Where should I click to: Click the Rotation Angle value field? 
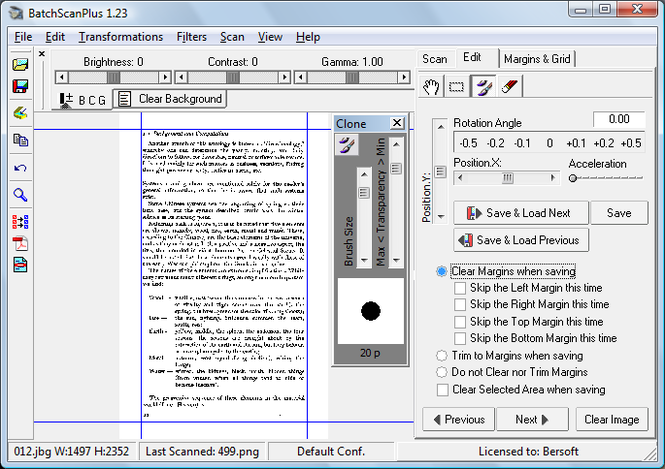click(619, 119)
